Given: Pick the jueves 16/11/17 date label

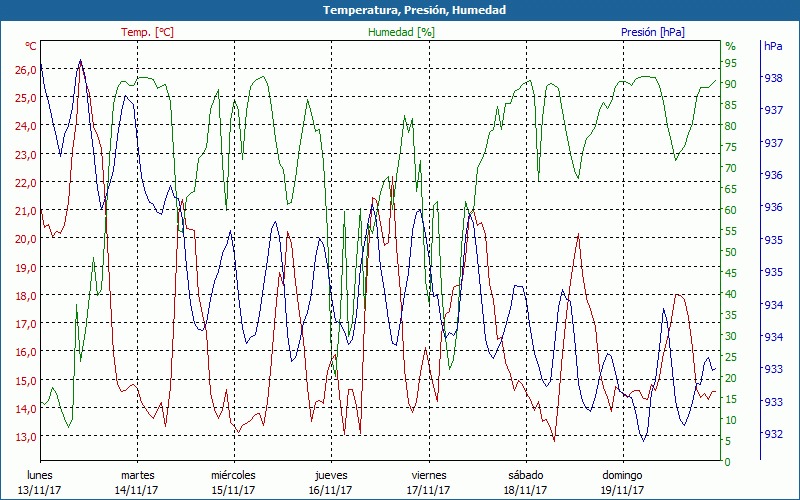Looking at the screenshot, I should [331, 482].
